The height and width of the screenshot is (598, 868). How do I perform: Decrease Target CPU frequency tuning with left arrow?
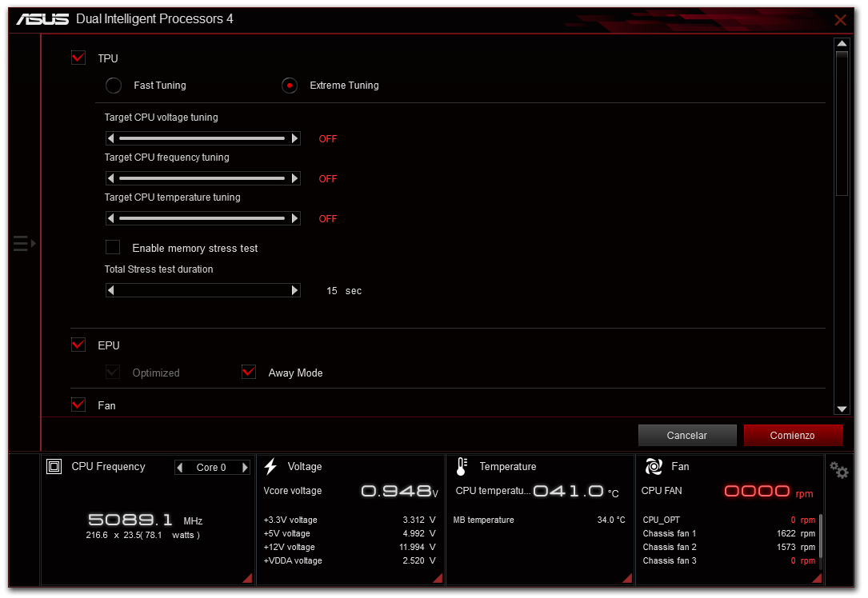click(x=110, y=178)
